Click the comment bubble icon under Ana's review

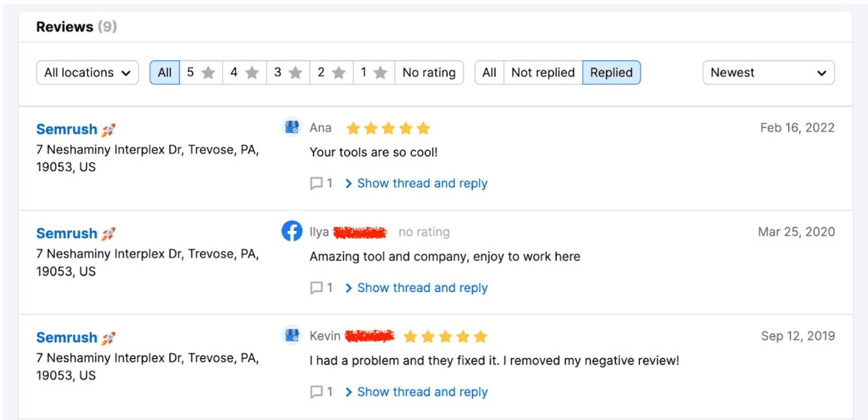click(x=316, y=183)
